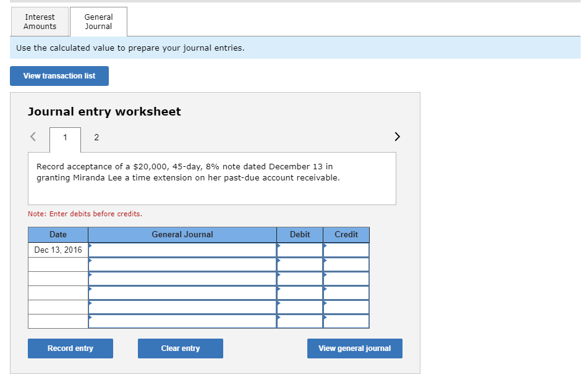The height and width of the screenshot is (380, 588).
Task: Click the Journal entry worksheet heading
Action: [104, 112]
